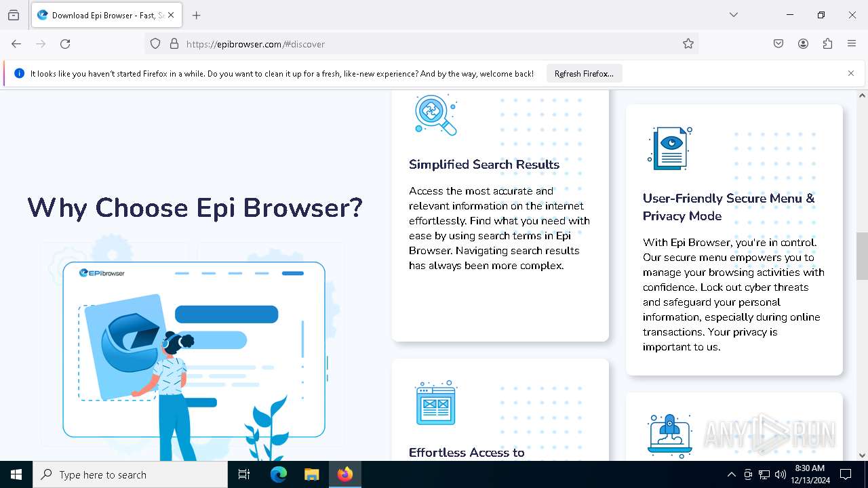Go back one page
This screenshot has height=488, width=868.
(16, 44)
